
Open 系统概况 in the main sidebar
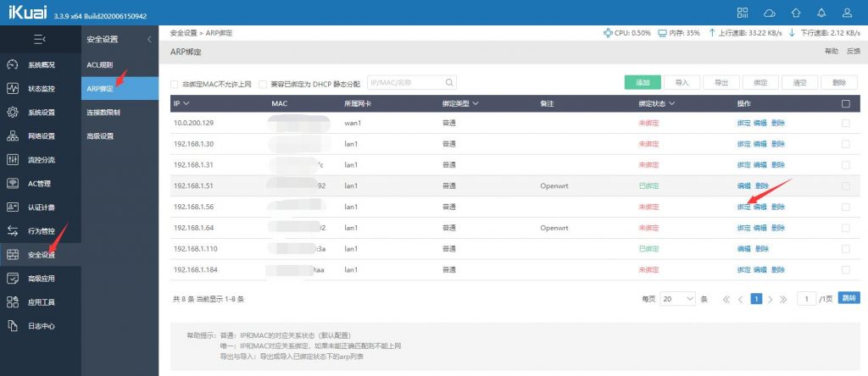41,64
